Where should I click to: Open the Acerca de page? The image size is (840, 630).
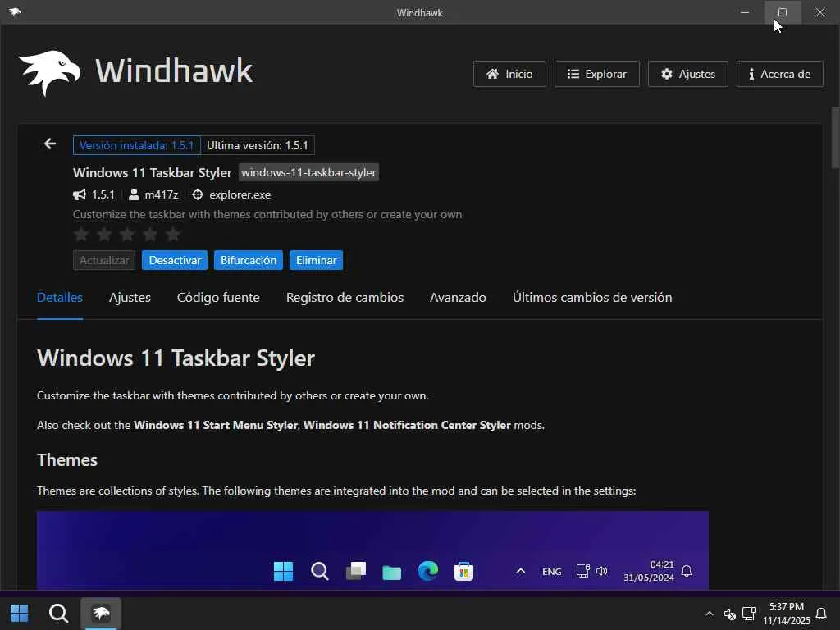point(779,74)
